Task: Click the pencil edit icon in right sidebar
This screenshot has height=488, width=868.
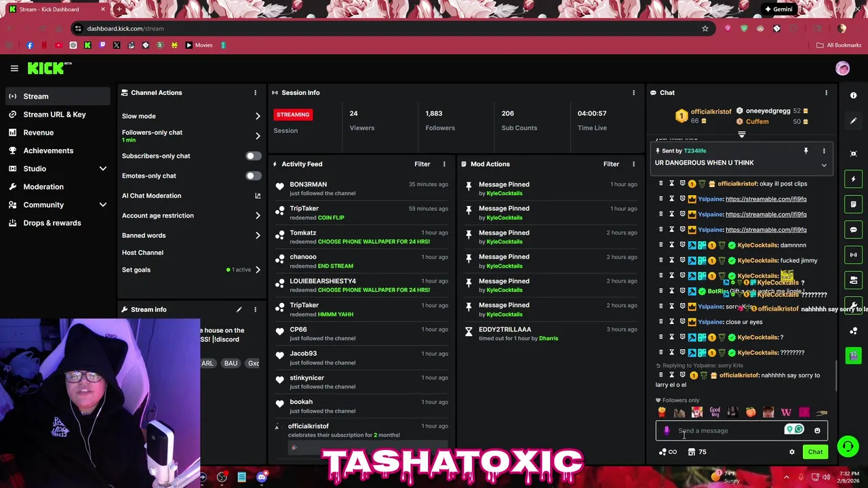Action: point(854,121)
